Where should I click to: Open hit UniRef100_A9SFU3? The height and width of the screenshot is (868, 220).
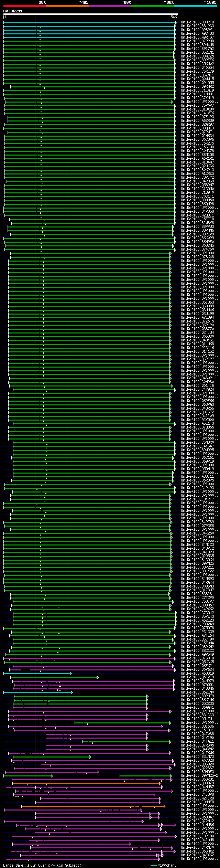(197, 34)
